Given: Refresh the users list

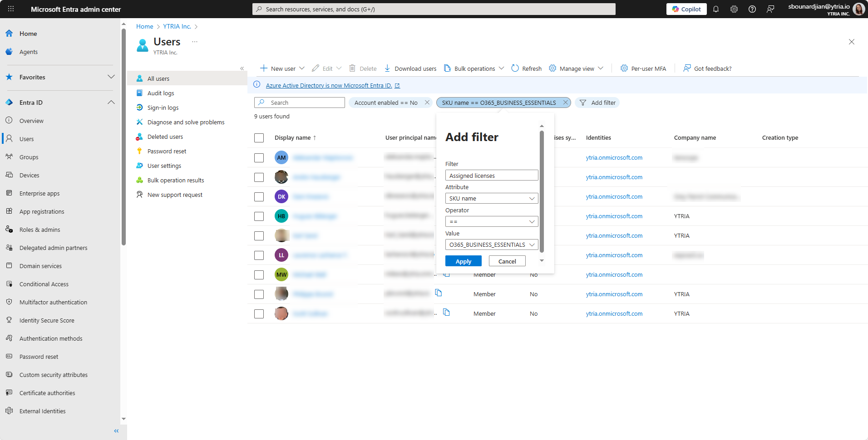Looking at the screenshot, I should coord(527,68).
